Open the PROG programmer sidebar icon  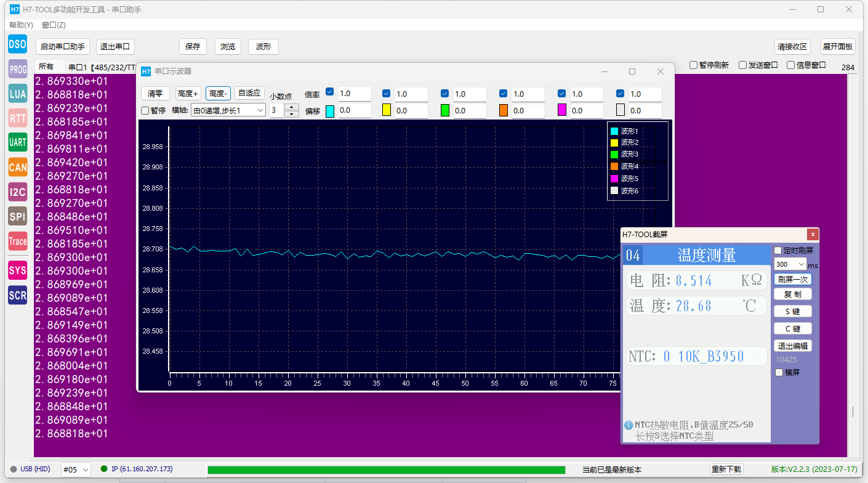pyautogui.click(x=18, y=69)
